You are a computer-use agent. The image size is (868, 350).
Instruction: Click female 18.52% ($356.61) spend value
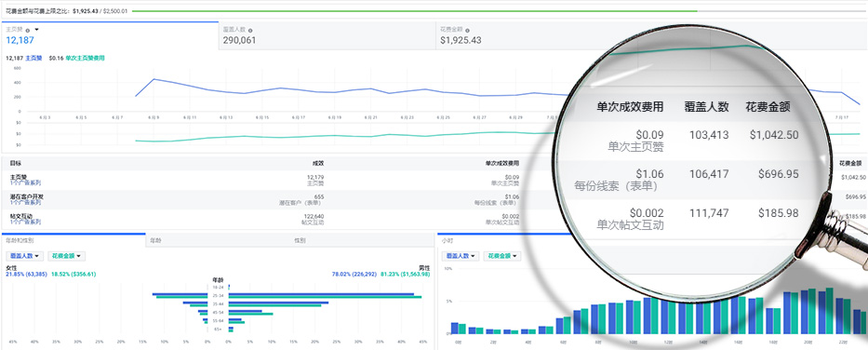[x=73, y=274]
